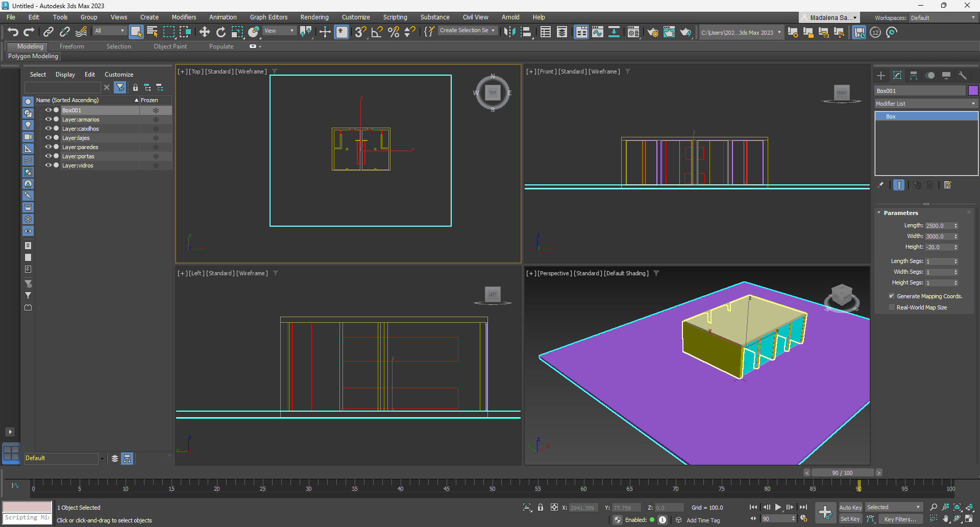Expand the Workspaces Default dropdown
The height and width of the screenshot is (527, 980).
pyautogui.click(x=942, y=18)
